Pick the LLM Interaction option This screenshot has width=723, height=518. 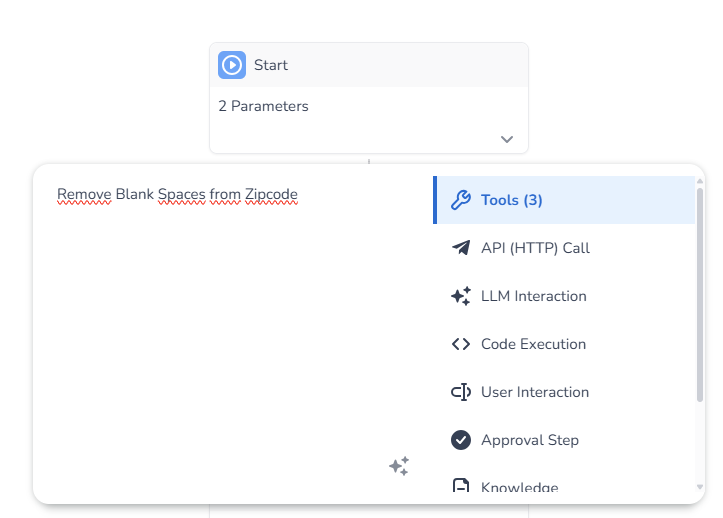click(533, 296)
